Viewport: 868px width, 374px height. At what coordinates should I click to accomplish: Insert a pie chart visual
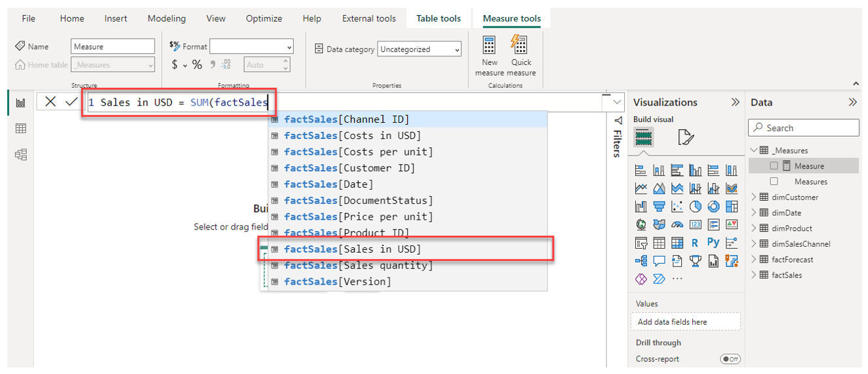696,207
